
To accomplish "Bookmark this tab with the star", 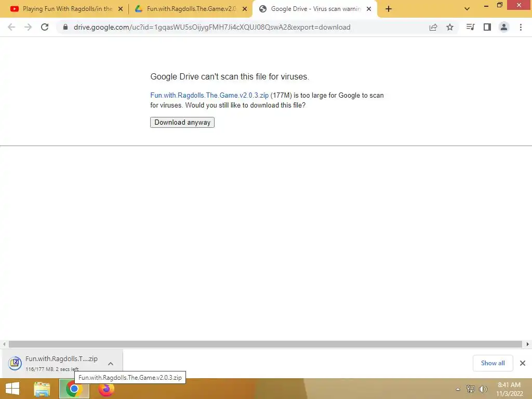I will (x=450, y=27).
